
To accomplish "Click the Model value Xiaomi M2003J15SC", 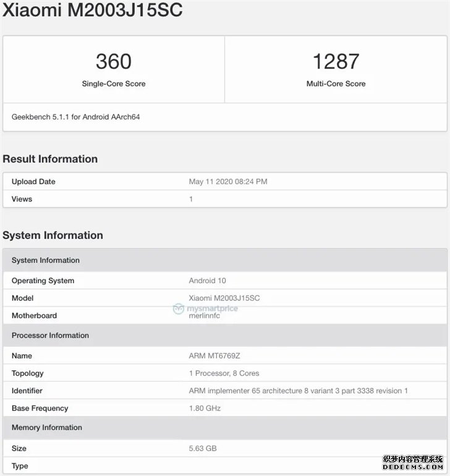I will (x=224, y=298).
